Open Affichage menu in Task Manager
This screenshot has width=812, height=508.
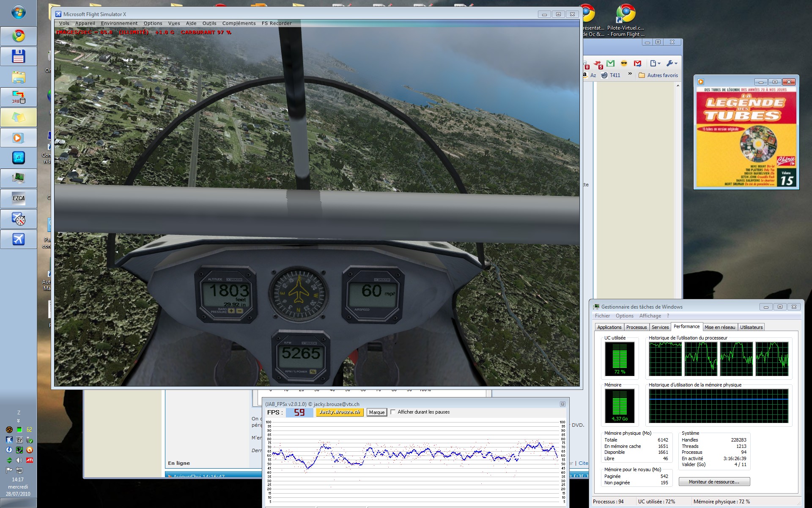[650, 316]
